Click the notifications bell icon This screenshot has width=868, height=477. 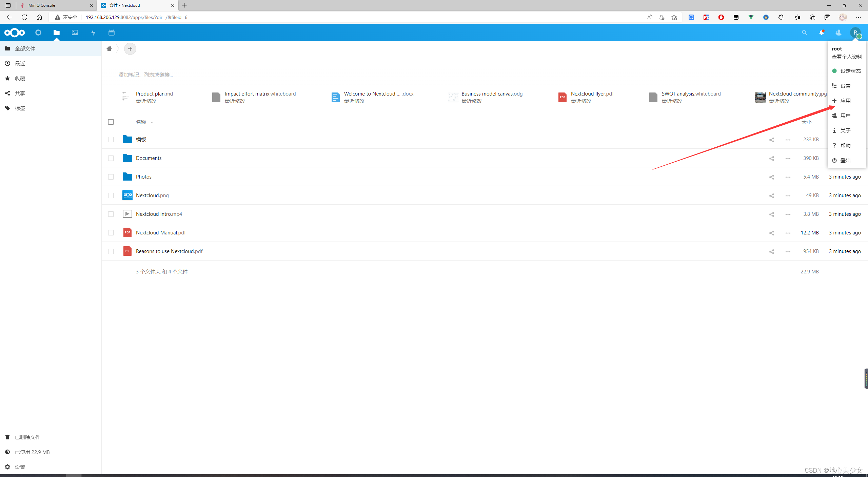coord(821,33)
